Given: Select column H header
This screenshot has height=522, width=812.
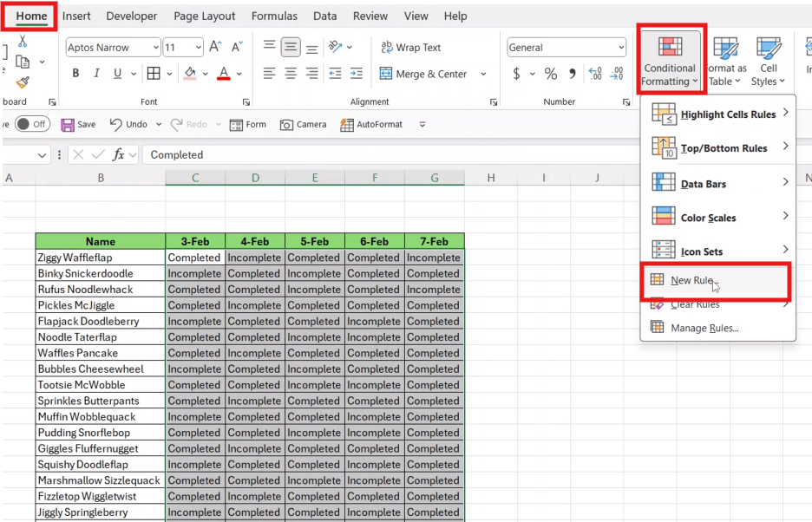Looking at the screenshot, I should [x=491, y=178].
